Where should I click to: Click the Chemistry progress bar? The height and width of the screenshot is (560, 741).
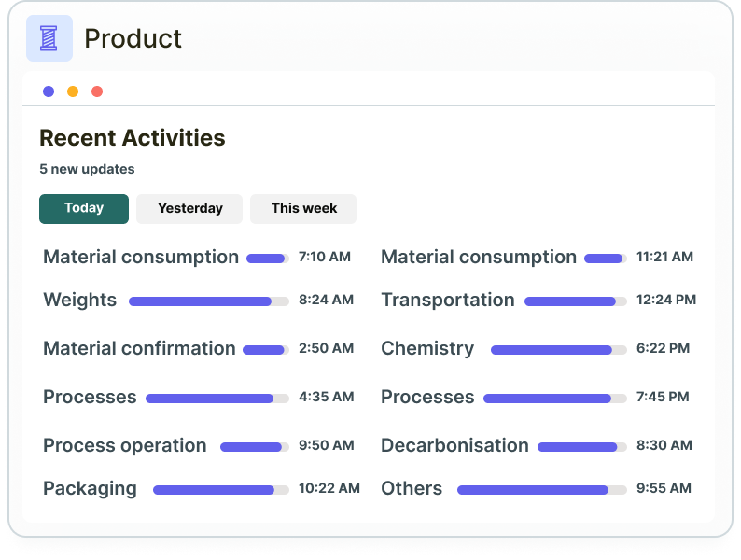coord(558,350)
